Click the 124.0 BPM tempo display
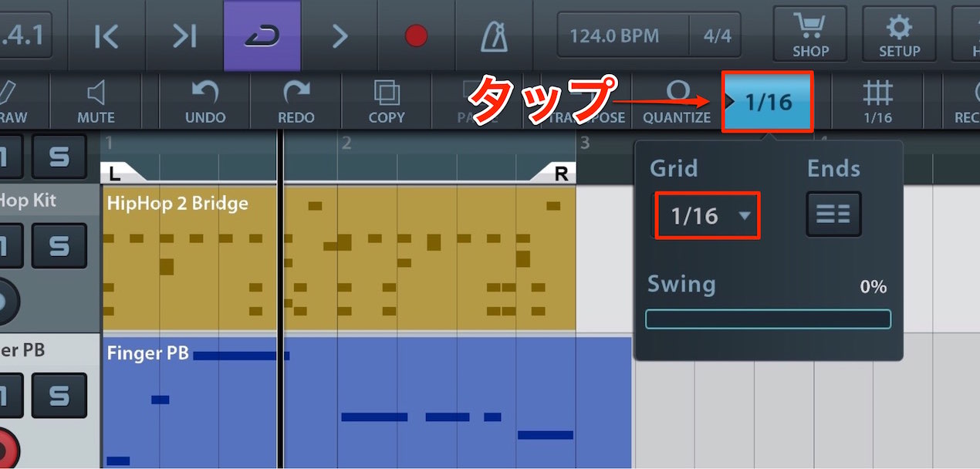This screenshot has height=469, width=980. 615,35
